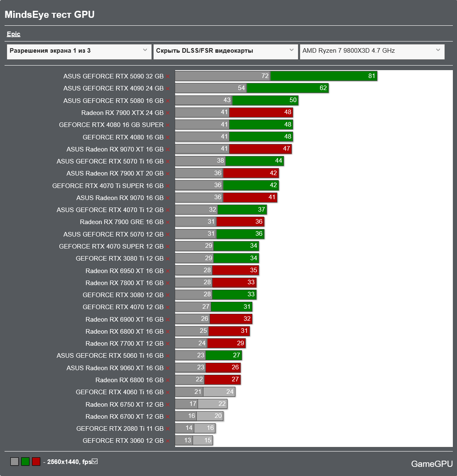Remove GEFORCE RTX 4080 16 GB using X icon
The height and width of the screenshot is (476, 457).
click(168, 137)
